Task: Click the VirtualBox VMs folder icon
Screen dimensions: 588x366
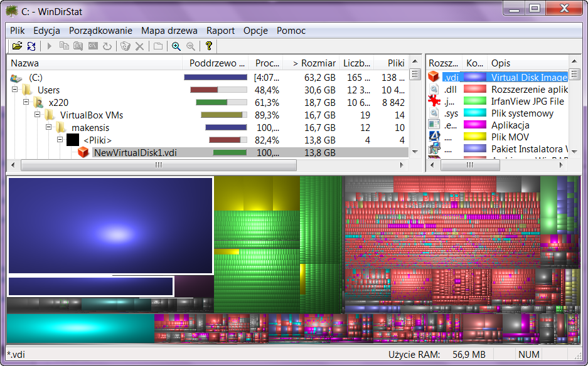Action: (50, 115)
